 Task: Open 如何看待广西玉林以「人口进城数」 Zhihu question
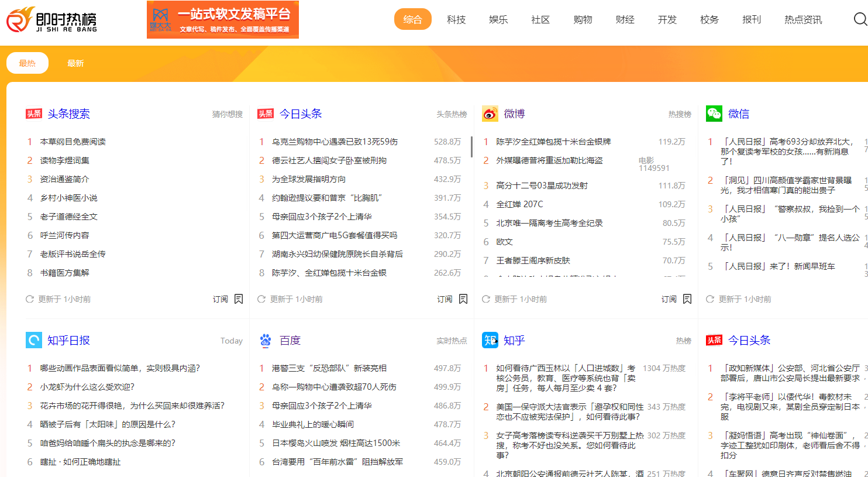[x=566, y=378]
